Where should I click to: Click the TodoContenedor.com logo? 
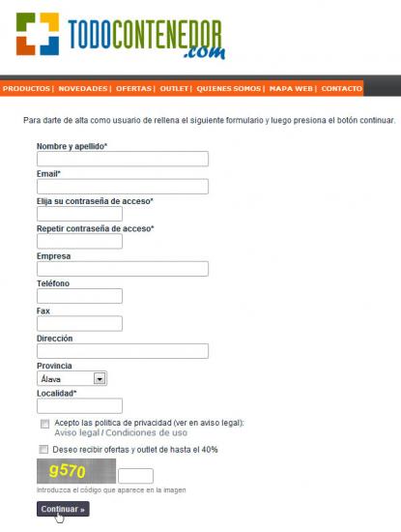pyautogui.click(x=121, y=36)
